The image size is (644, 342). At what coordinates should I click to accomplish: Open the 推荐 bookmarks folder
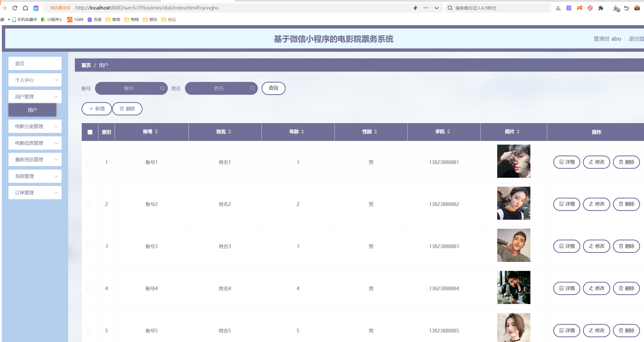click(113, 19)
